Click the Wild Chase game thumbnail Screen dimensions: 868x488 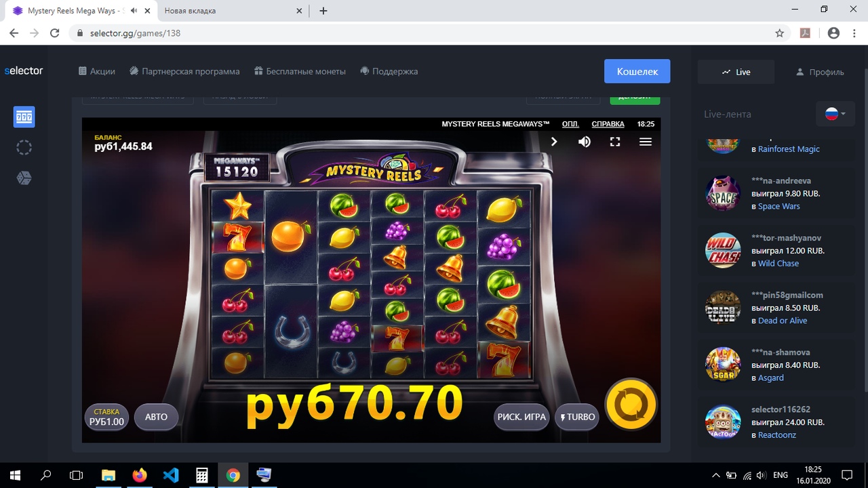[723, 250]
